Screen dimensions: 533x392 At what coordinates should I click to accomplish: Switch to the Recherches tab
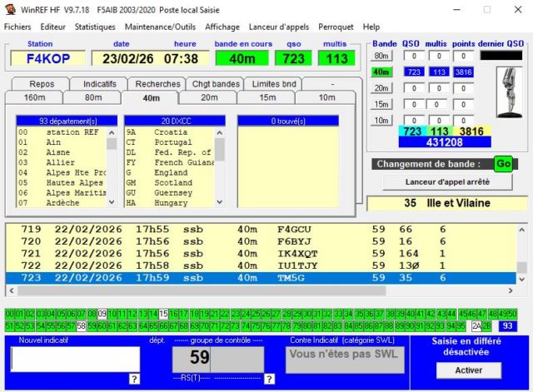pos(157,84)
